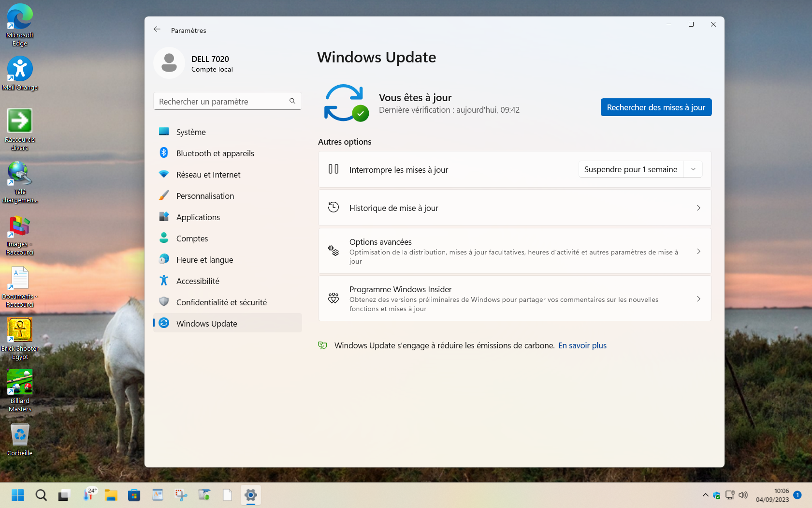Click Images - Raccourci desktop icon
812x508 pixels.
20,235
